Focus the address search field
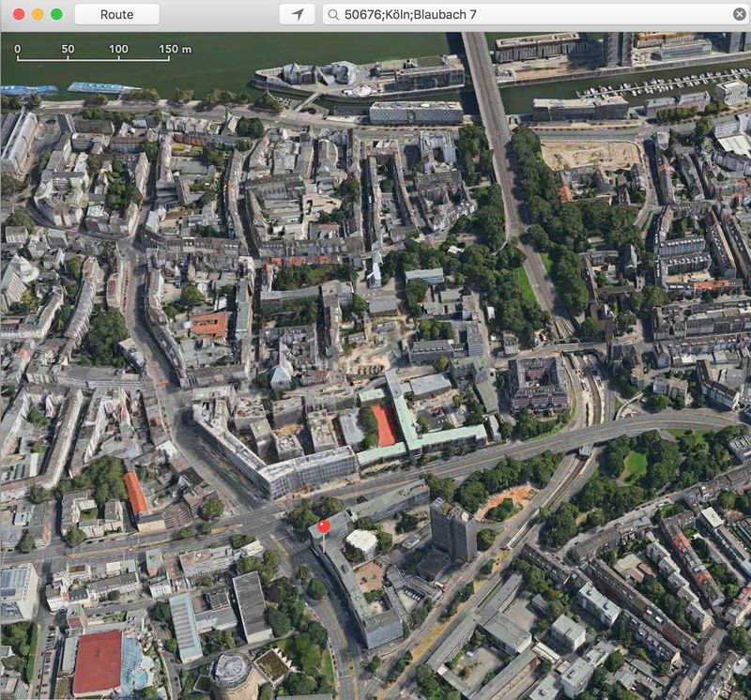 tap(535, 14)
